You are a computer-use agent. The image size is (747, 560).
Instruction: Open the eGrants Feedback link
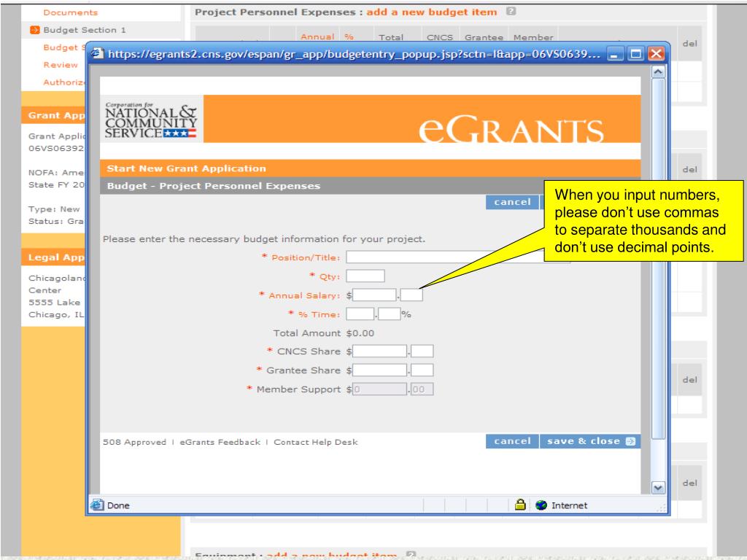220,443
